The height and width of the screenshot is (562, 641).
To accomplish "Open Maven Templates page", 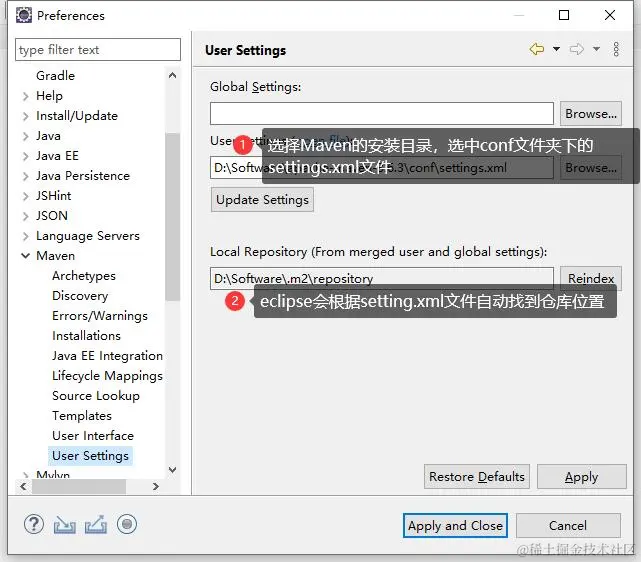I will tap(82, 416).
